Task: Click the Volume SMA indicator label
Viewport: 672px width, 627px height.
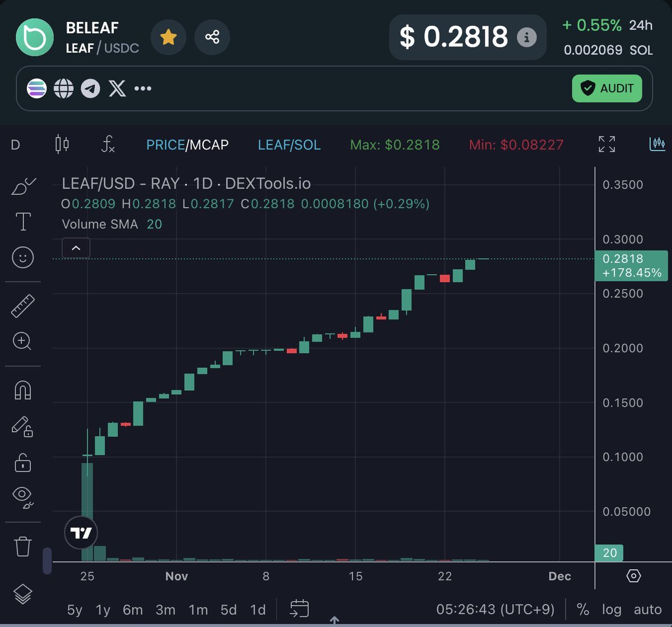Action: pyautogui.click(x=100, y=224)
